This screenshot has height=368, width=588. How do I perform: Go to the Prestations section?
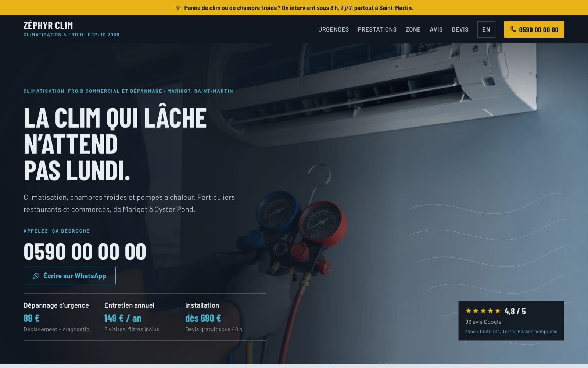click(377, 29)
